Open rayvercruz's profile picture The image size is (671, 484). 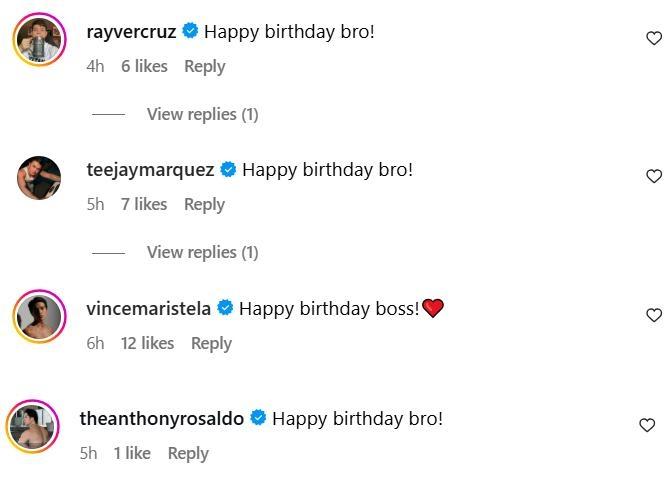click(39, 39)
